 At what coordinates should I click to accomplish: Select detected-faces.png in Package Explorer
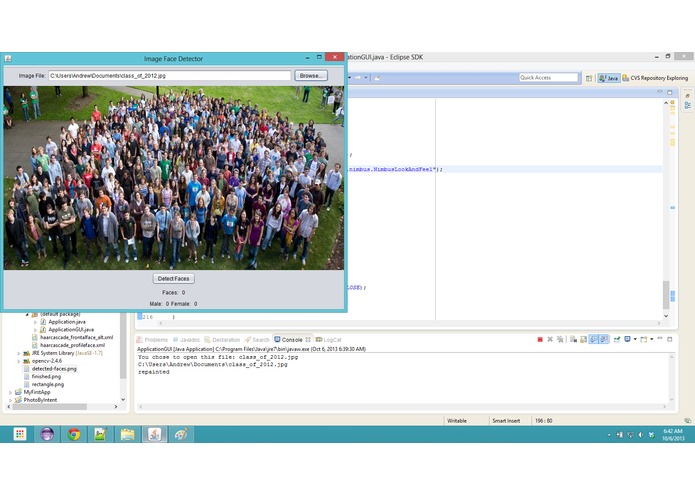pyautogui.click(x=50, y=369)
